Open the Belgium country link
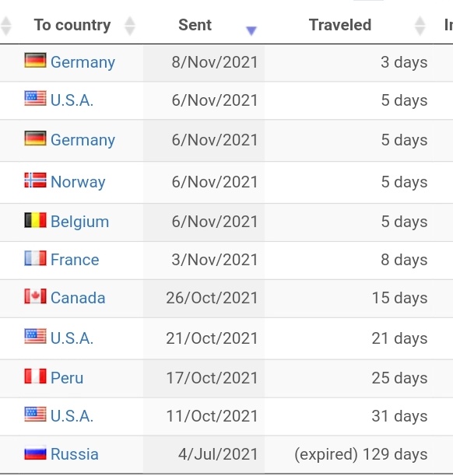The width and height of the screenshot is (453, 476). coord(79,222)
